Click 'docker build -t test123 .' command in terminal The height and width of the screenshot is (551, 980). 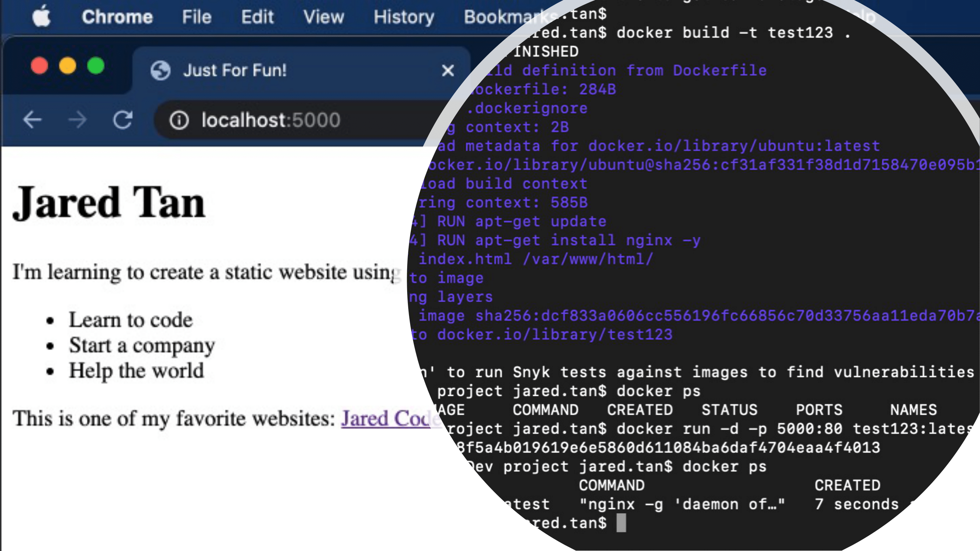coord(733,33)
